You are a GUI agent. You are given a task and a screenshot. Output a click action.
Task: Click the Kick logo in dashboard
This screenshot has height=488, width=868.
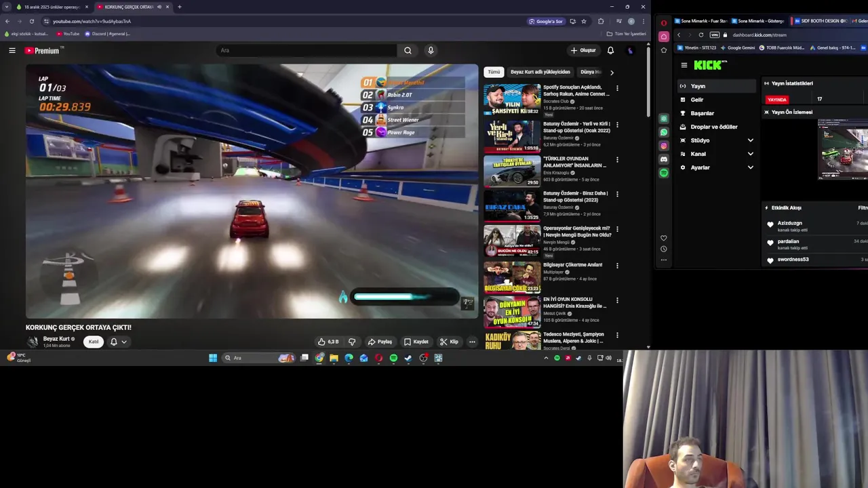(709, 65)
